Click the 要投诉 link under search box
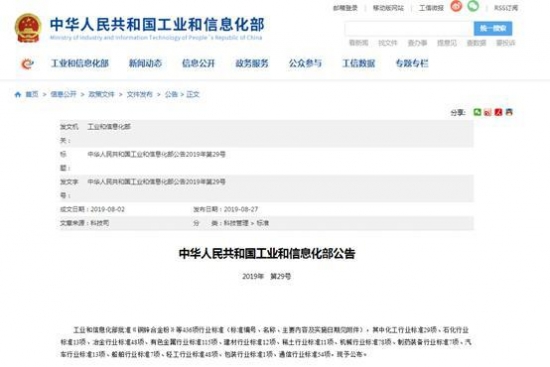The height and width of the screenshot is (367, 550). pos(505,43)
